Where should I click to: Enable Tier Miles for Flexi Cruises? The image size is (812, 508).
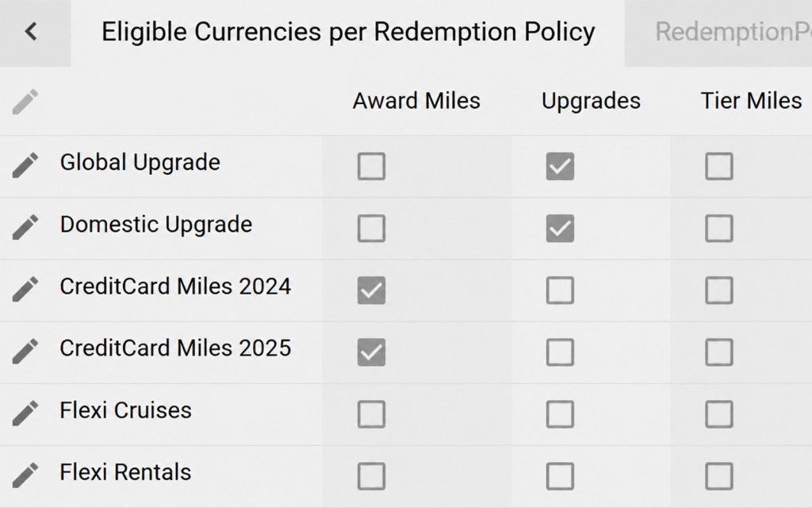pyautogui.click(x=718, y=414)
